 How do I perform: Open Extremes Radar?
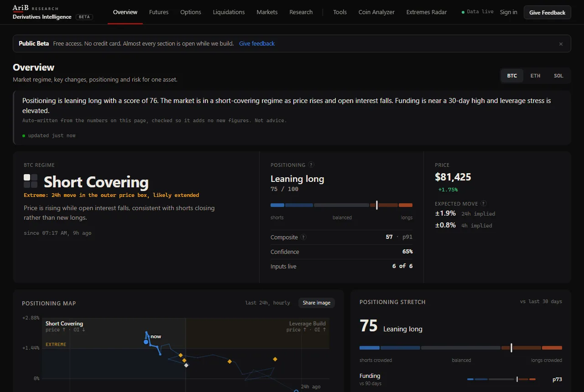tap(427, 12)
